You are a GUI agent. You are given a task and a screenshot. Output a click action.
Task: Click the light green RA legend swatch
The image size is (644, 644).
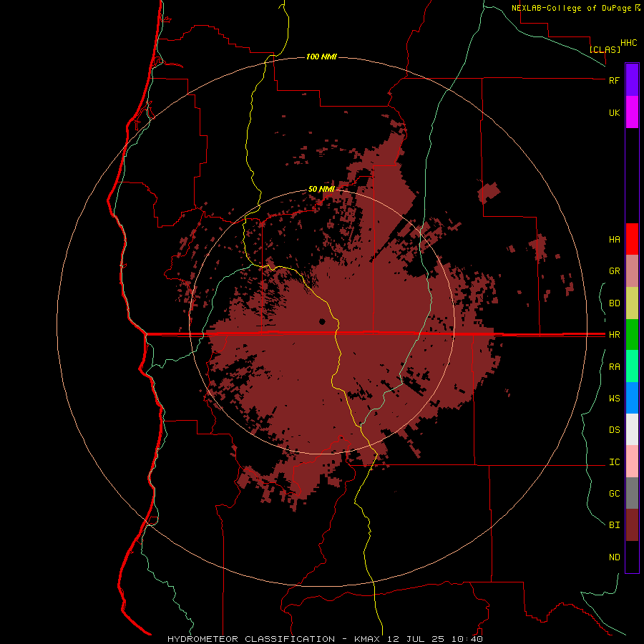[632, 366]
